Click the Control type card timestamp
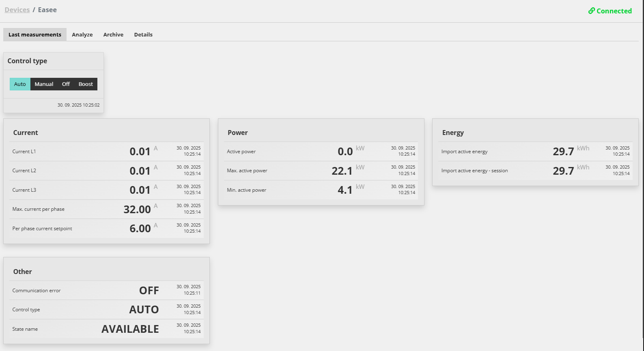This screenshot has width=644, height=351. (78, 105)
